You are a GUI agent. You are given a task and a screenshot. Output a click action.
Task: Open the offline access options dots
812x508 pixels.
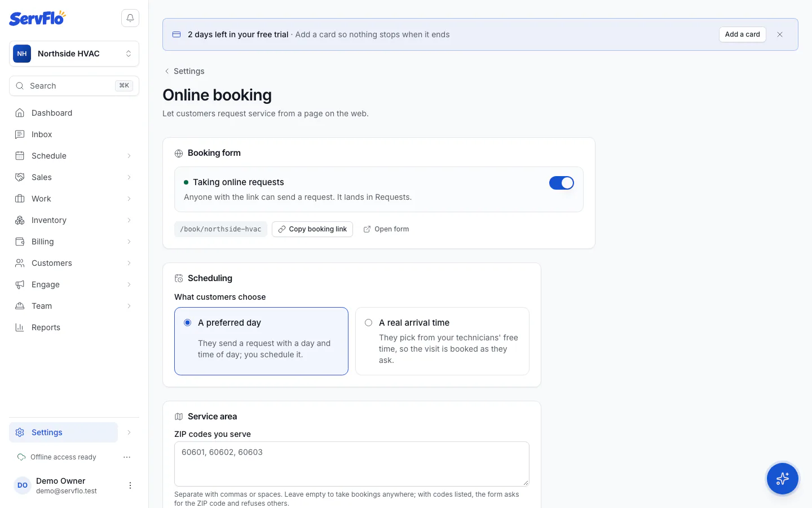(x=127, y=457)
